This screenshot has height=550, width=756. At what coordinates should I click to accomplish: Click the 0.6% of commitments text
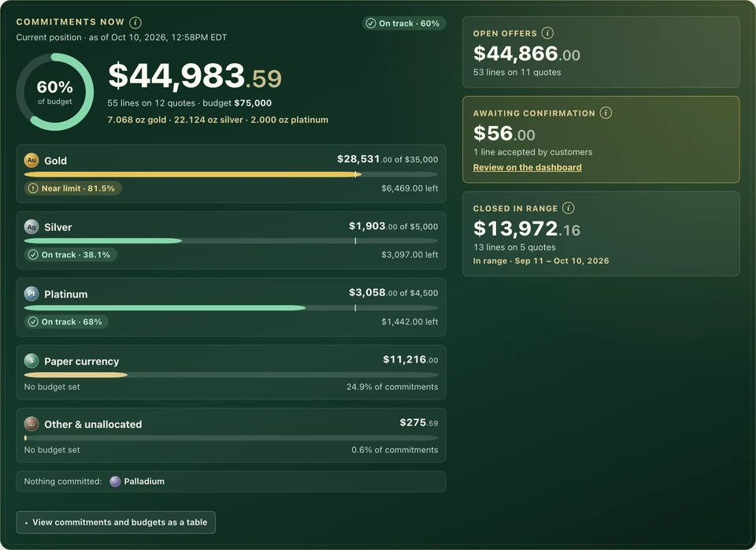point(395,450)
